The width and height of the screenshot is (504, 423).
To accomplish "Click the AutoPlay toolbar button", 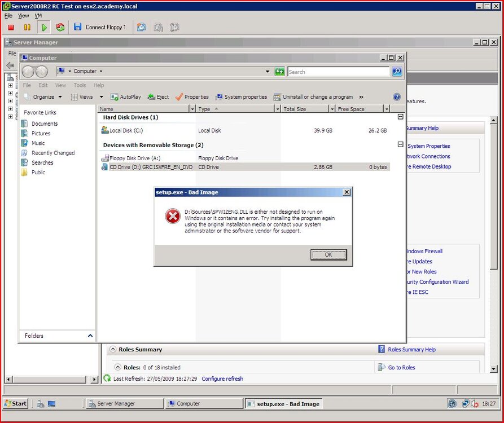I will (x=126, y=97).
